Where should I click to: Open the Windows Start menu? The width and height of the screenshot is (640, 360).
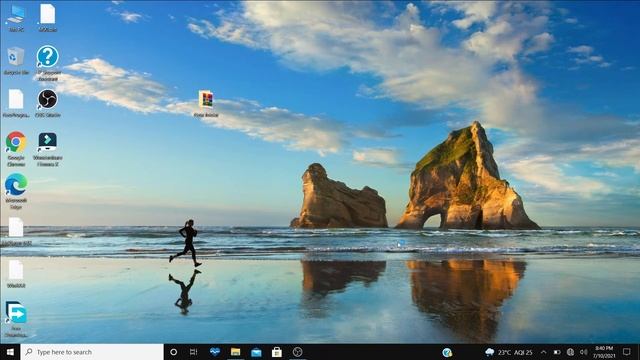pos(10,352)
